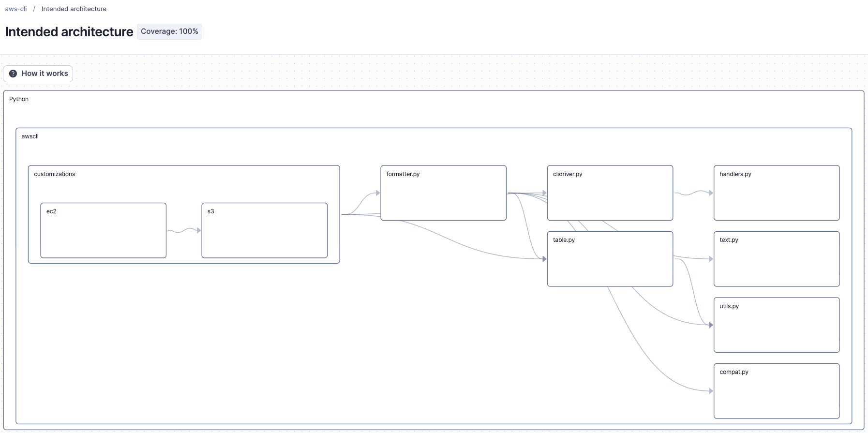
Task: Click the arrow from clidriver.py to handlers.py
Action: click(694, 193)
